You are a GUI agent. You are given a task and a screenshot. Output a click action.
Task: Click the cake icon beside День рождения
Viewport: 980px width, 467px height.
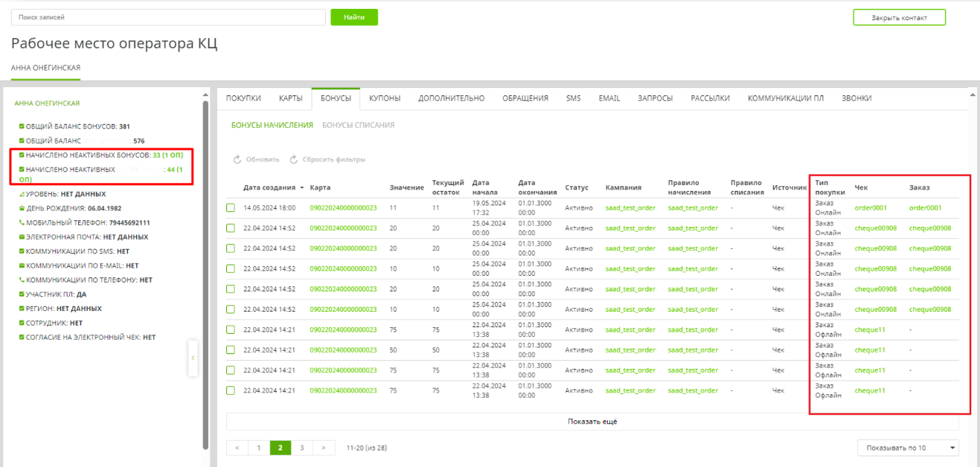(x=22, y=208)
